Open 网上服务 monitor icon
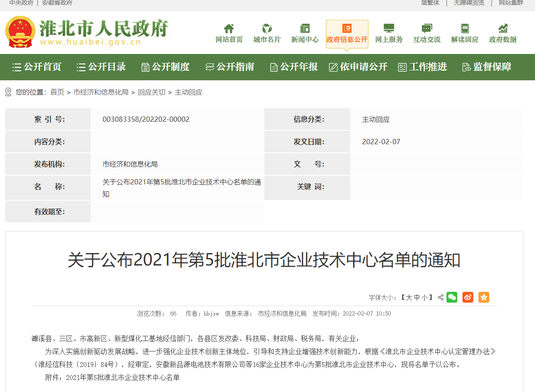Image resolution: width=535 pixels, height=392 pixels. coord(389,28)
